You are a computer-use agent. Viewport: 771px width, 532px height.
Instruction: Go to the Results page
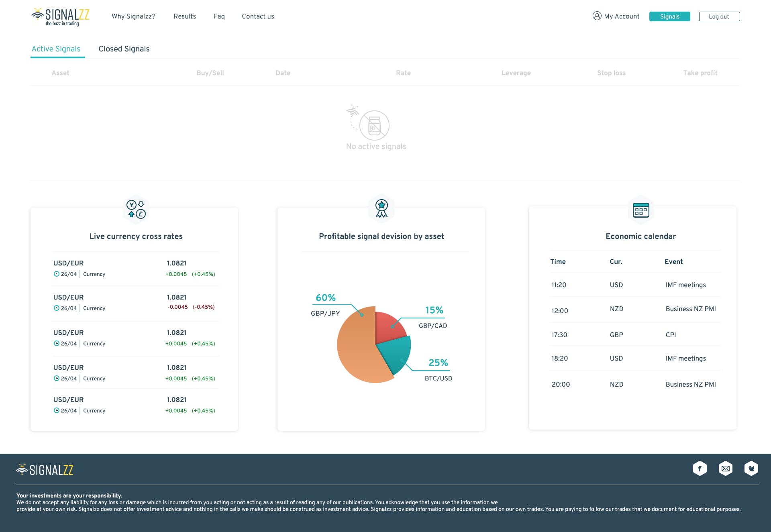tap(185, 16)
